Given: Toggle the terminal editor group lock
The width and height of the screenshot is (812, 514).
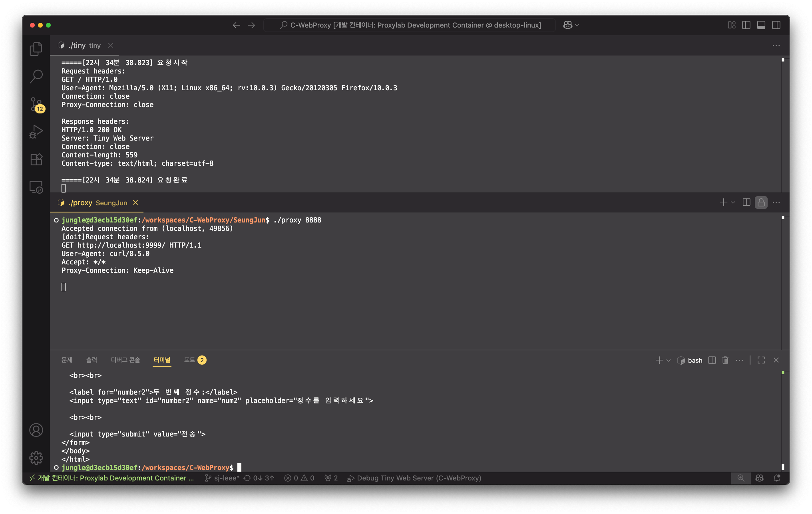Looking at the screenshot, I should 761,202.
